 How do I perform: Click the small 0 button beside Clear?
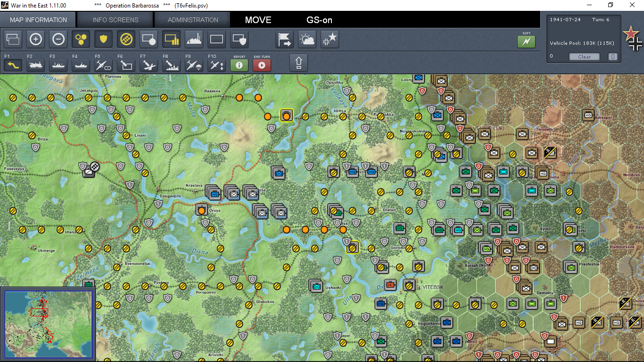612,57
